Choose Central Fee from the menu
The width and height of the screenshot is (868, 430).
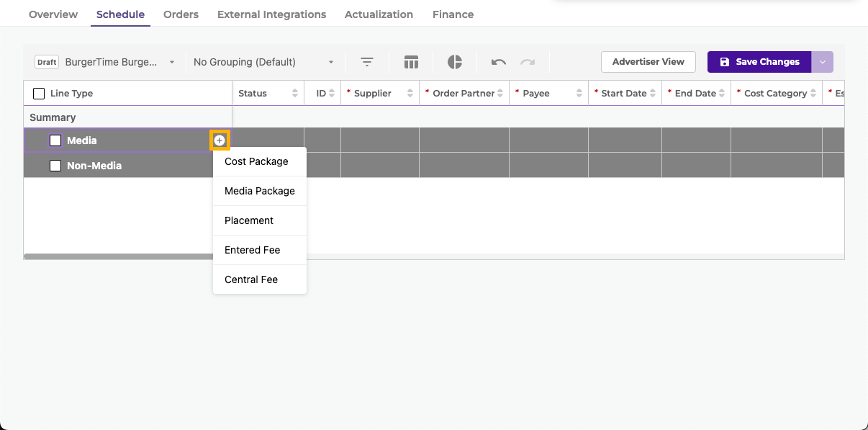coord(251,279)
